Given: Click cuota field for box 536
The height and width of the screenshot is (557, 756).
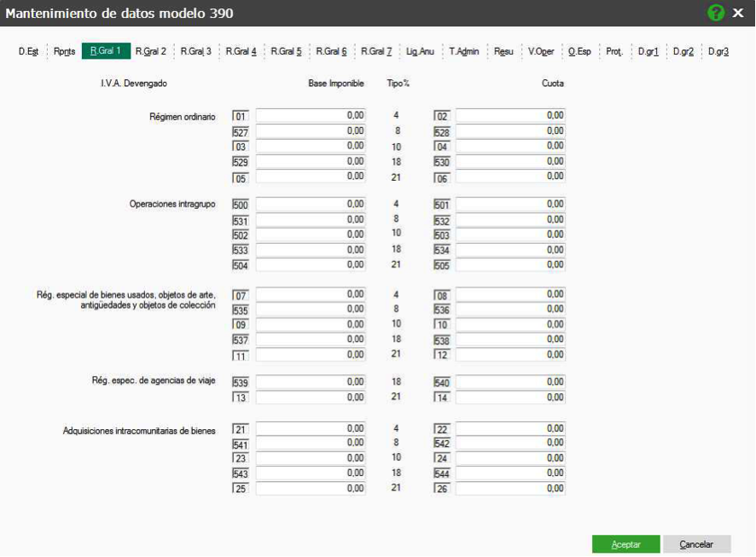Looking at the screenshot, I should click(510, 309).
